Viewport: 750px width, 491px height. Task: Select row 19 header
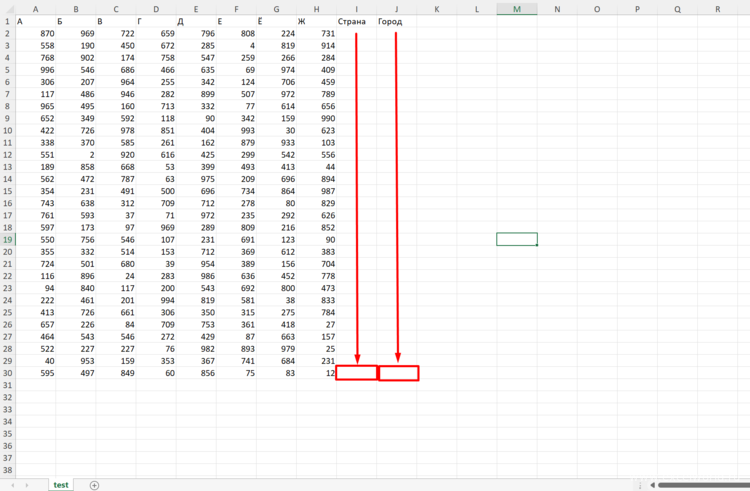(x=8, y=240)
